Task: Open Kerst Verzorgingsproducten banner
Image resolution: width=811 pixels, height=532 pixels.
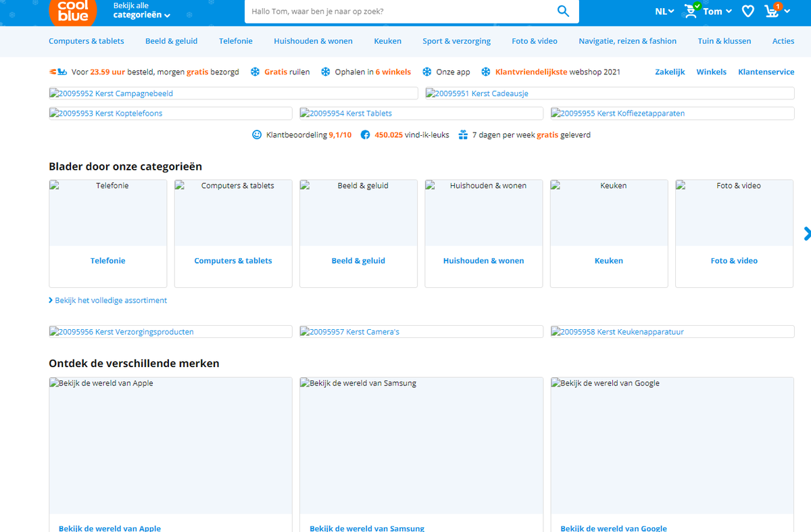Action: pyautogui.click(x=170, y=332)
